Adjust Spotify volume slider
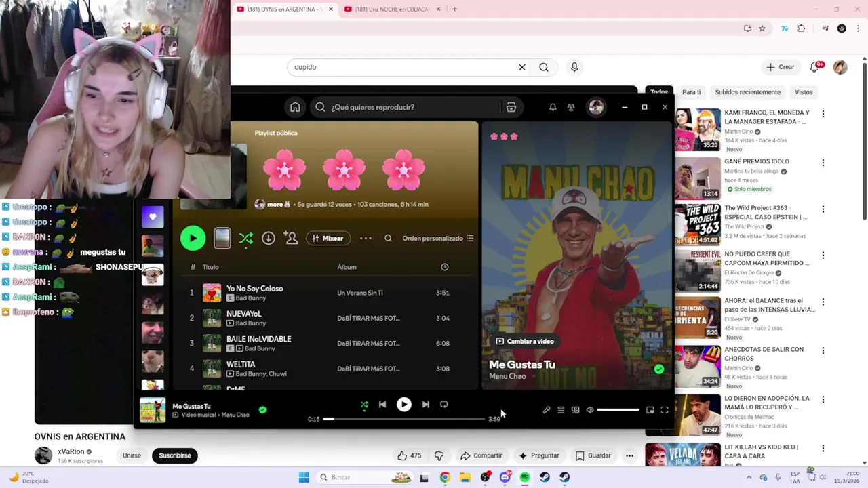Viewport: 868px width, 488px height. [x=618, y=410]
